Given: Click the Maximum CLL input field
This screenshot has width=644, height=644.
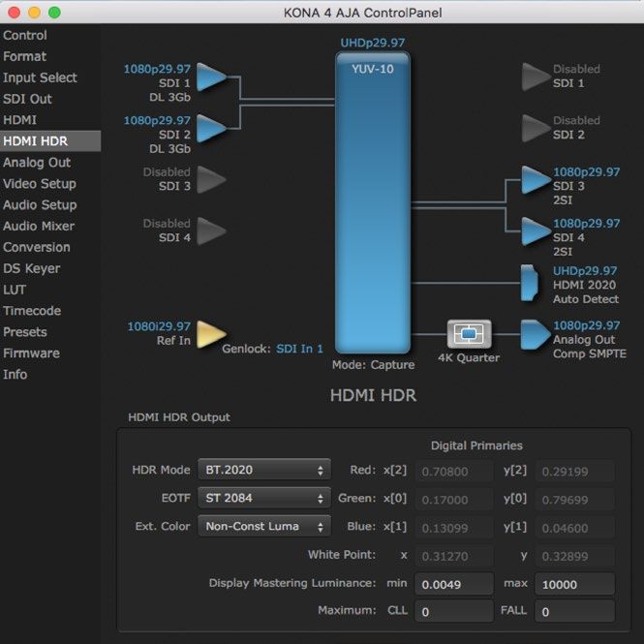Looking at the screenshot, I should point(454,611).
